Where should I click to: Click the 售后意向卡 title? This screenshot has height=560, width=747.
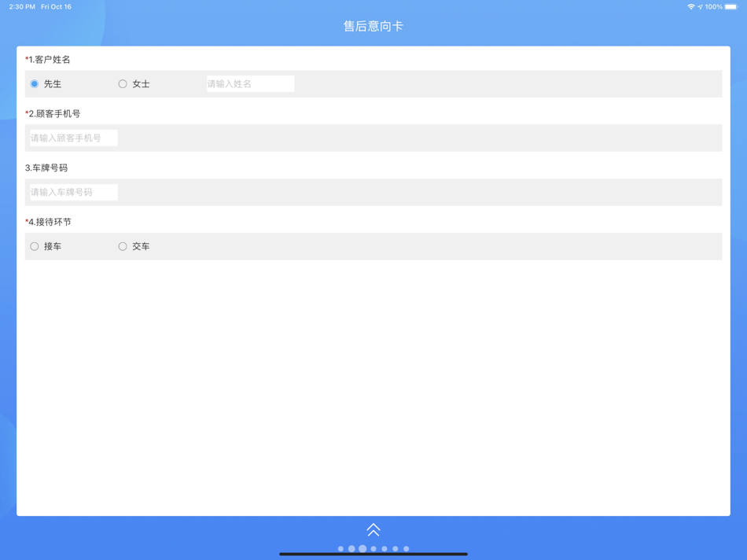pos(373,26)
